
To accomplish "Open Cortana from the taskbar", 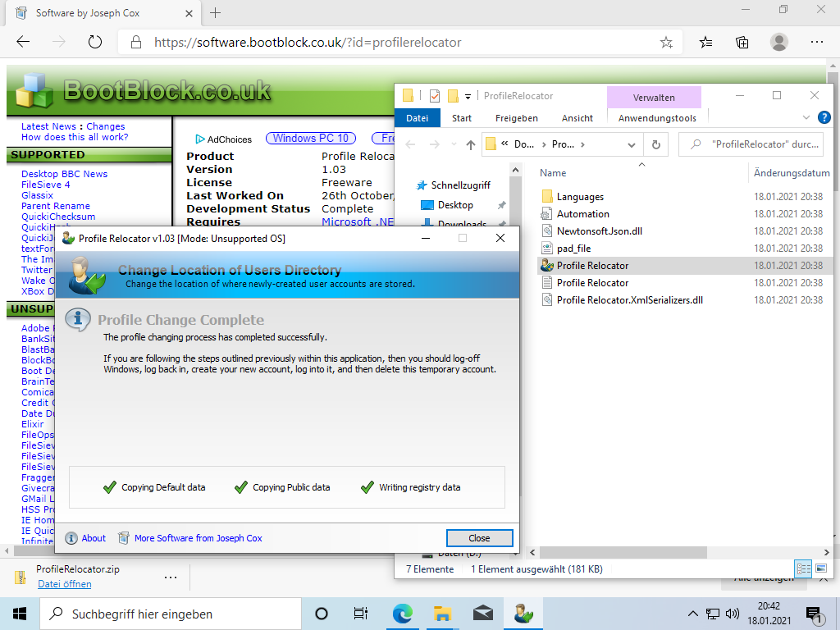I will [322, 614].
